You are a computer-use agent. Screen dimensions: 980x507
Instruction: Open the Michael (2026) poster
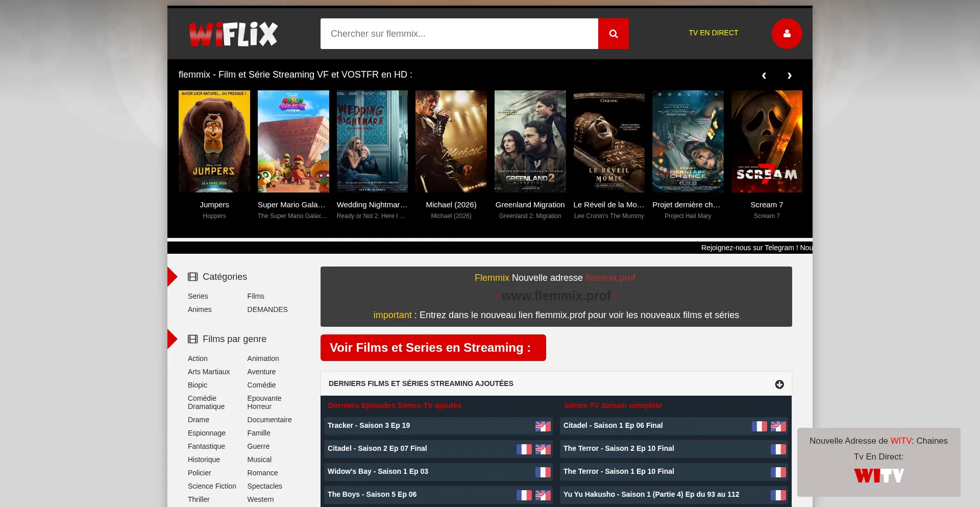click(x=451, y=141)
